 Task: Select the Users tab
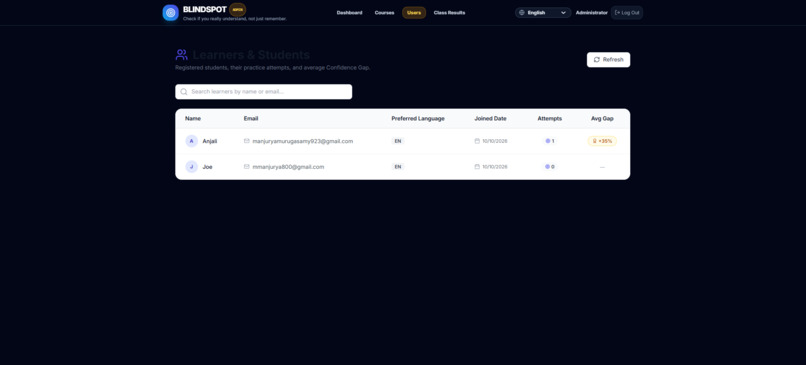point(414,13)
